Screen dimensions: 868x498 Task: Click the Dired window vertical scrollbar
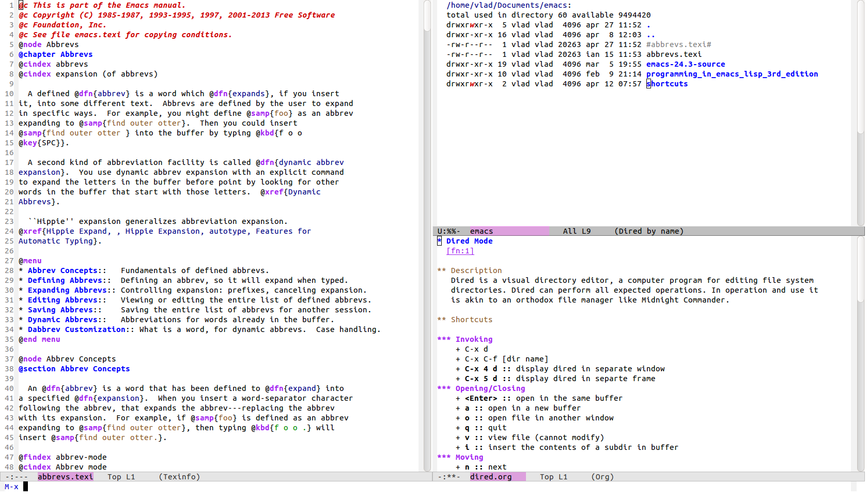861,113
